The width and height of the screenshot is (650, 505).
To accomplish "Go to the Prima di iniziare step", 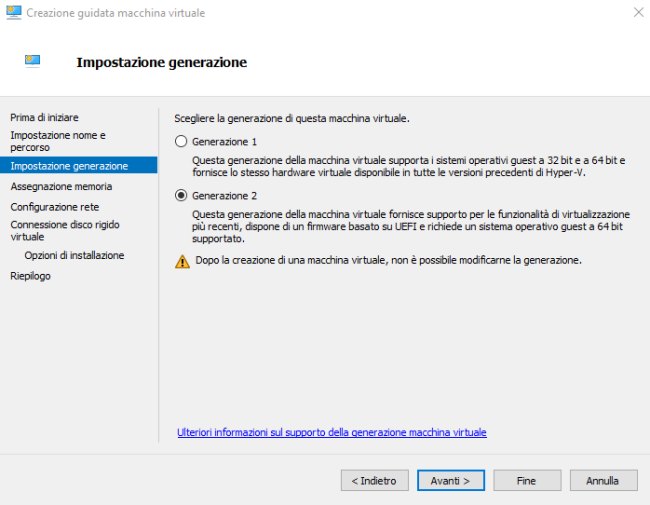I will [x=44, y=117].
